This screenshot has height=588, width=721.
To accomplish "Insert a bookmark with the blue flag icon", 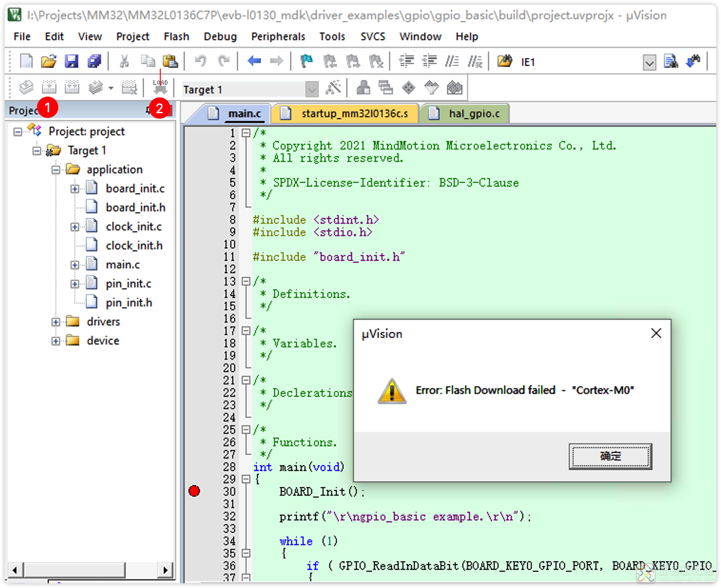I will pos(307,61).
